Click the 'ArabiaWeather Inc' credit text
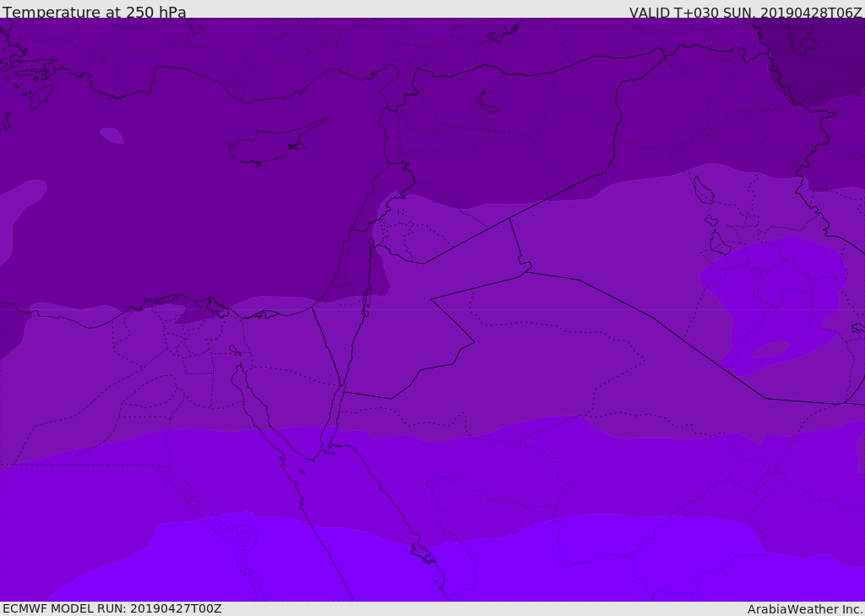This screenshot has width=865, height=616. [x=804, y=609]
